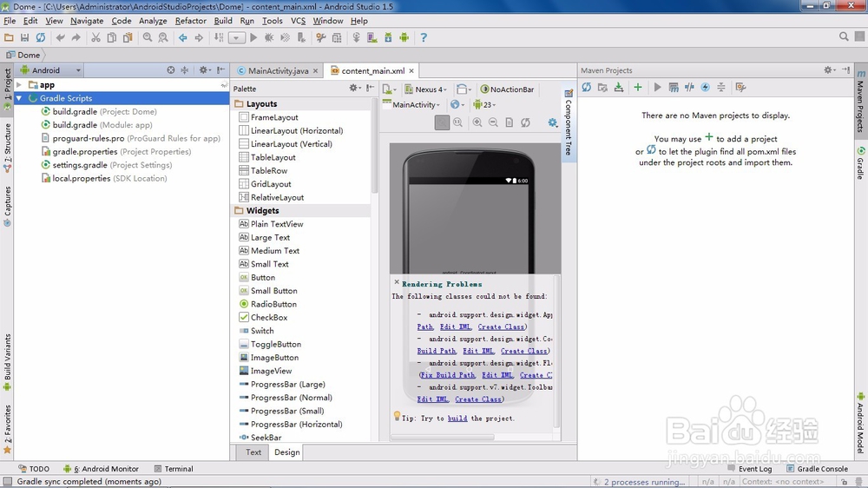The image size is (868, 488).
Task: Open the Analyze menu
Action: [153, 21]
